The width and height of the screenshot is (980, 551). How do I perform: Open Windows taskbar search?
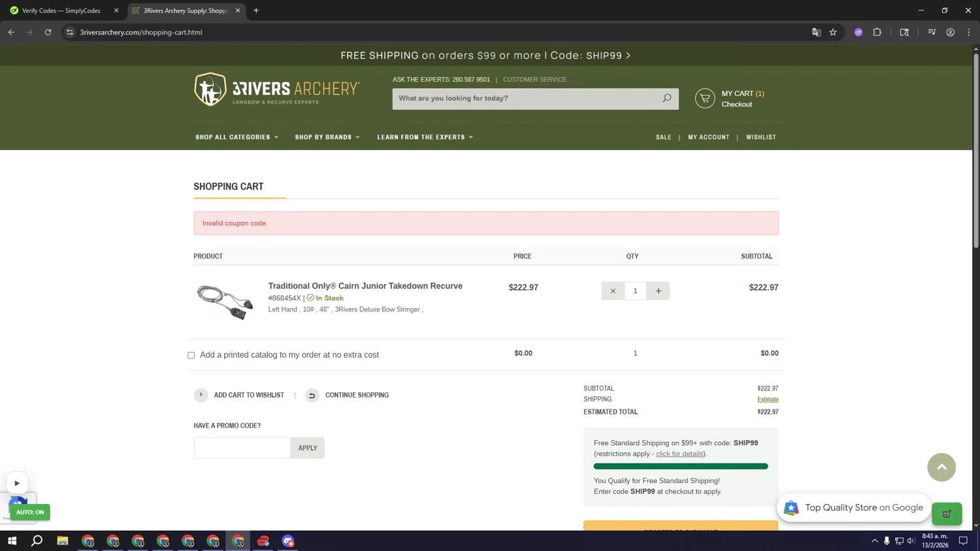click(37, 541)
